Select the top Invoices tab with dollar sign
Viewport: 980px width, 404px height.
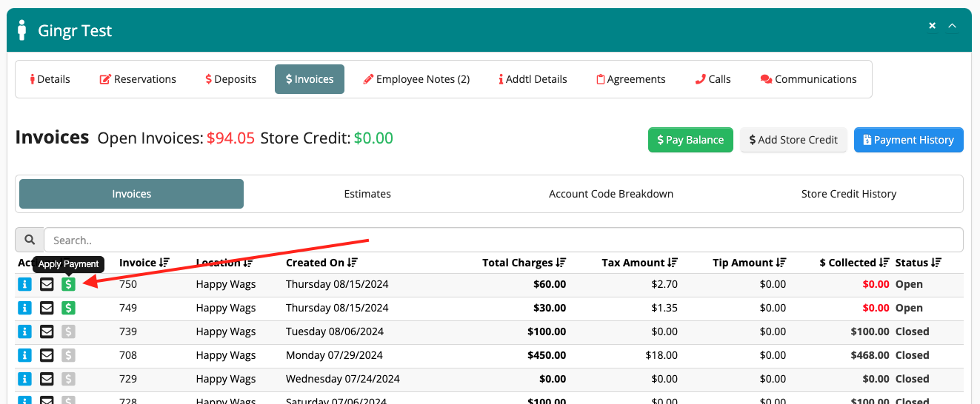click(310, 79)
